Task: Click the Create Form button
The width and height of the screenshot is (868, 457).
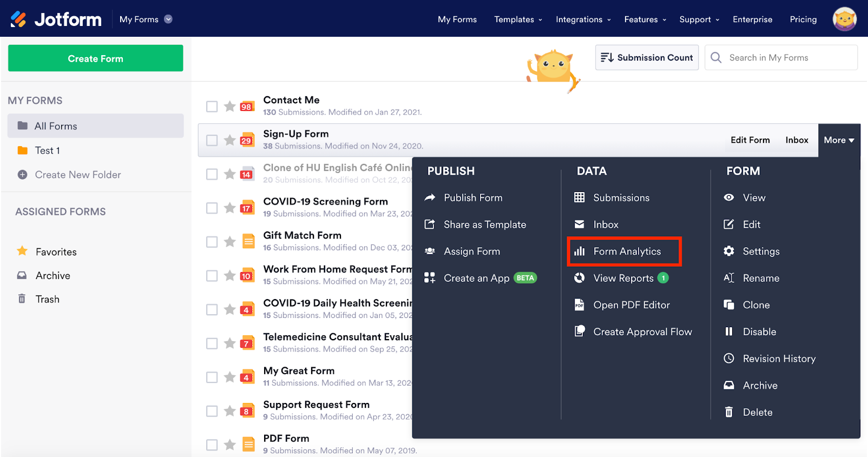Action: 96,58
